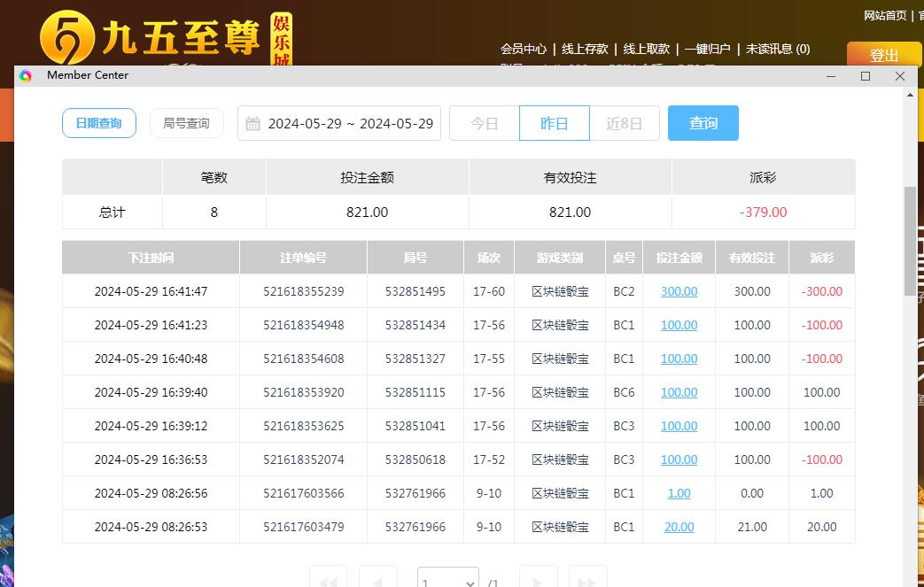Screen dimensions: 924x587
Task: Enable the 昨日 date filter
Action: tap(554, 123)
